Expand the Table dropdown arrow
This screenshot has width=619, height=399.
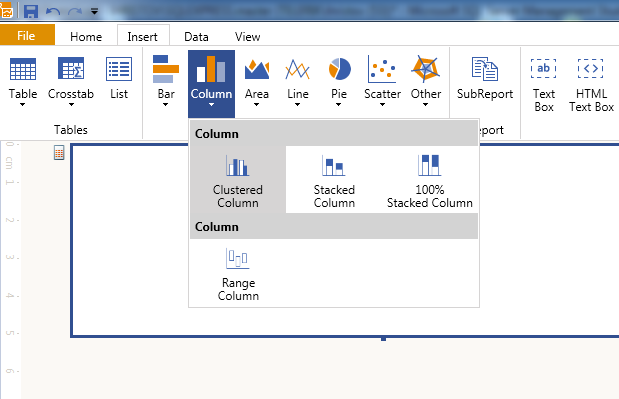23,105
